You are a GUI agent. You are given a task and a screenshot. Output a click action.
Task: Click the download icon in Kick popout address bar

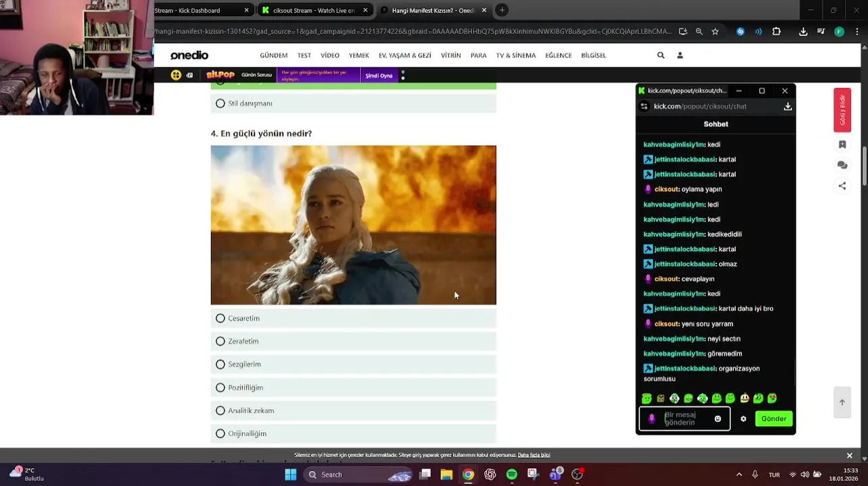tap(788, 106)
